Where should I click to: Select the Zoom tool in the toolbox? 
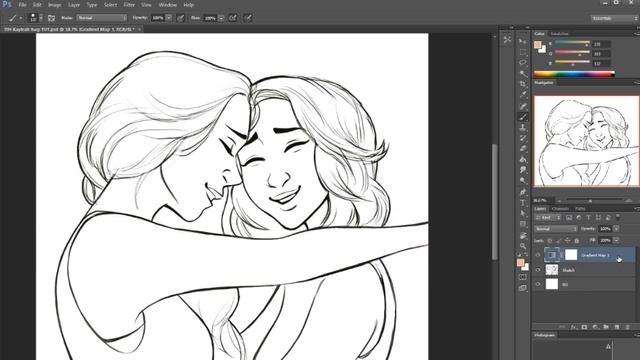[523, 246]
